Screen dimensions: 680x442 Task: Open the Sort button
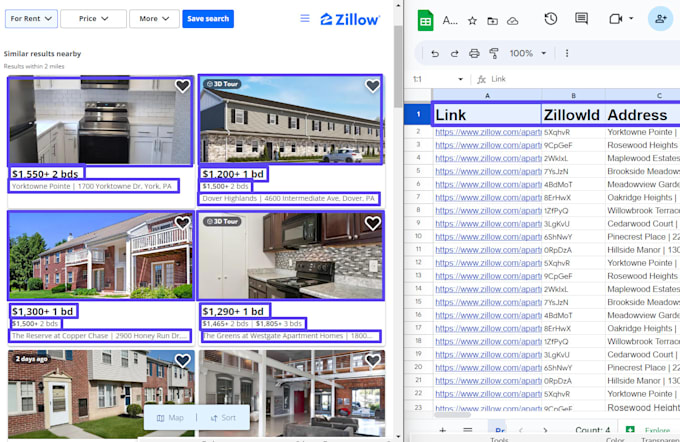[x=223, y=418]
